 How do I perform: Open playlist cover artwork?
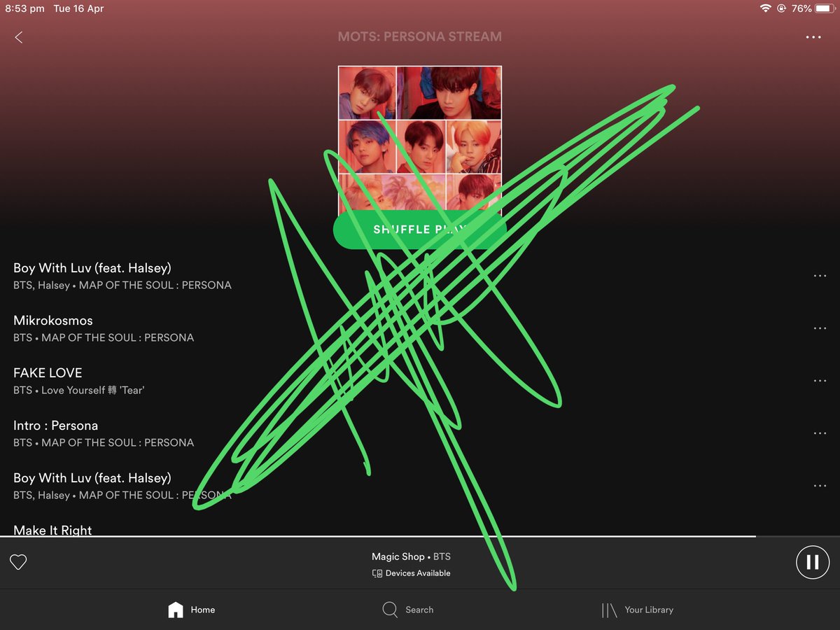coord(420,140)
